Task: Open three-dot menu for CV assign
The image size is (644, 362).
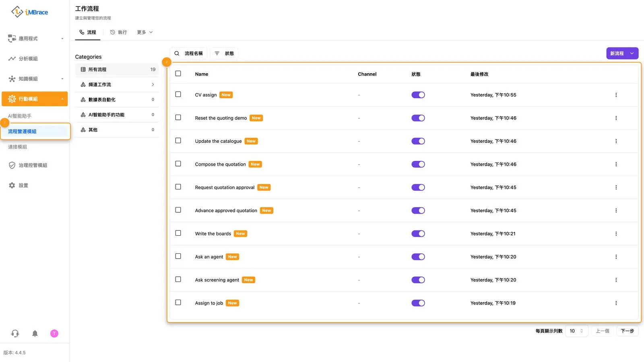Action: [616, 95]
